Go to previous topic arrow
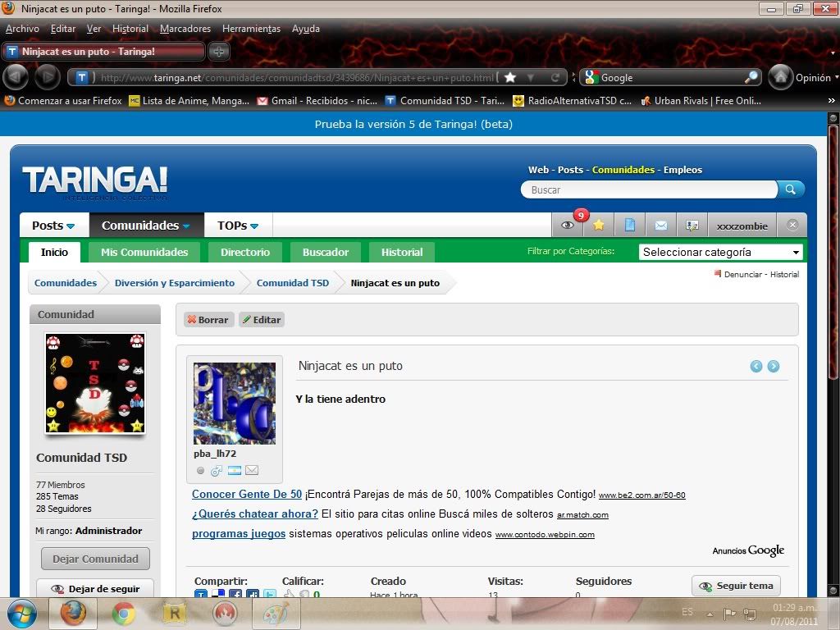 tap(756, 367)
